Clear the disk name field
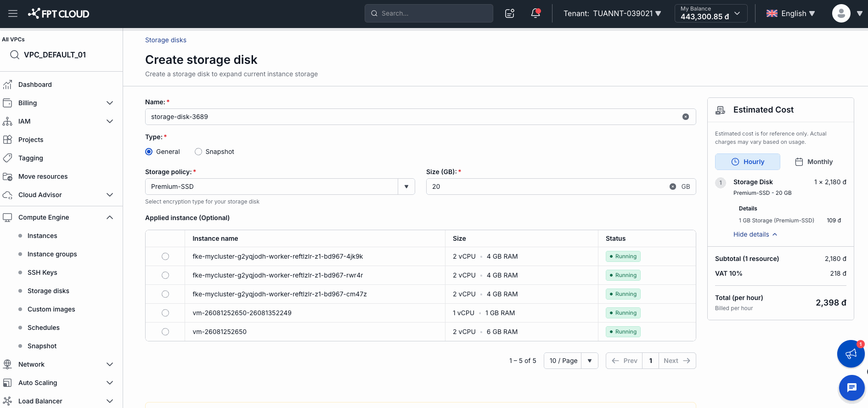 (x=686, y=117)
